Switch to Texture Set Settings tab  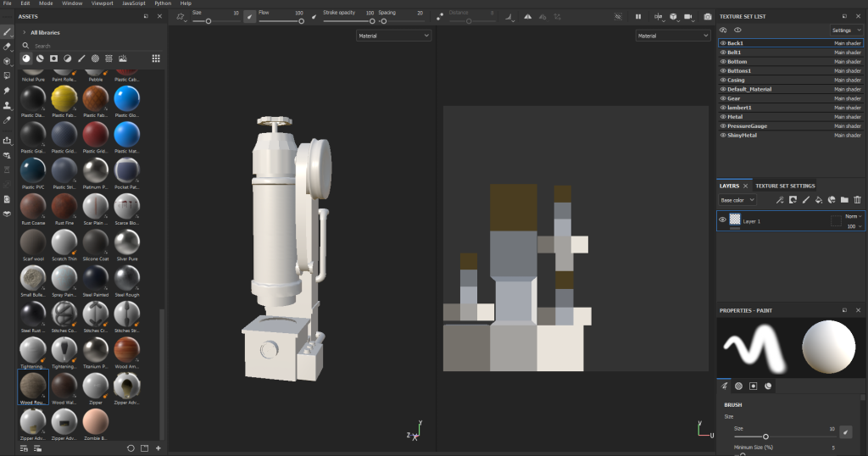[785, 186]
